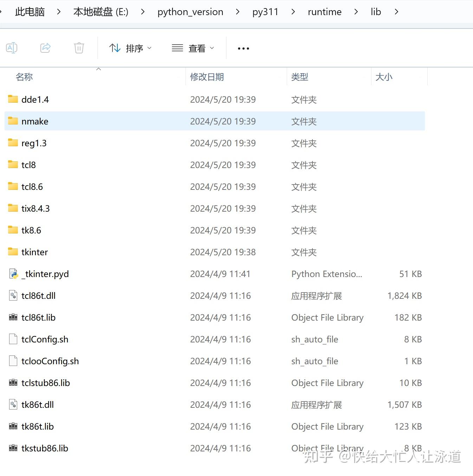This screenshot has width=473, height=476.
Task: Go to python_version breadcrumb folder
Action: [x=190, y=12]
